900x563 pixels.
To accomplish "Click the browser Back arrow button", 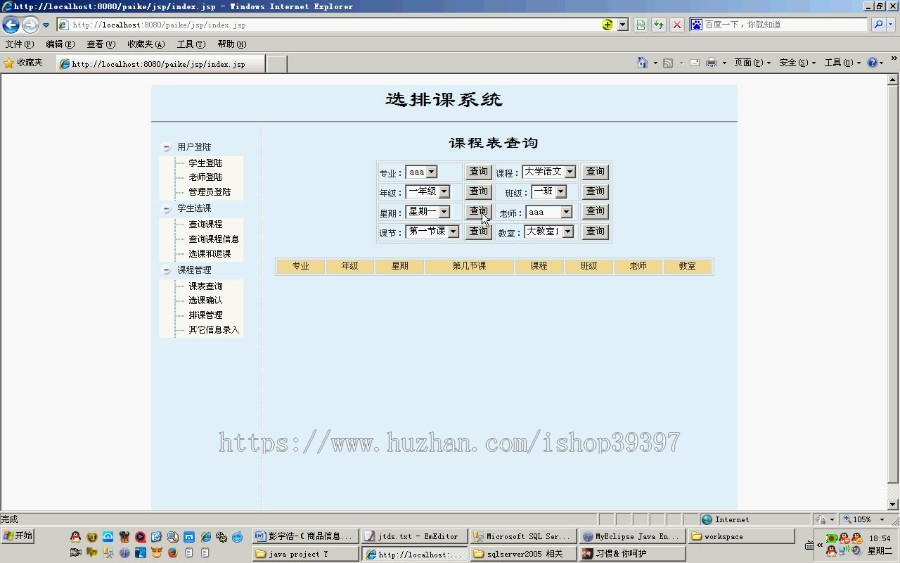I will coord(11,25).
